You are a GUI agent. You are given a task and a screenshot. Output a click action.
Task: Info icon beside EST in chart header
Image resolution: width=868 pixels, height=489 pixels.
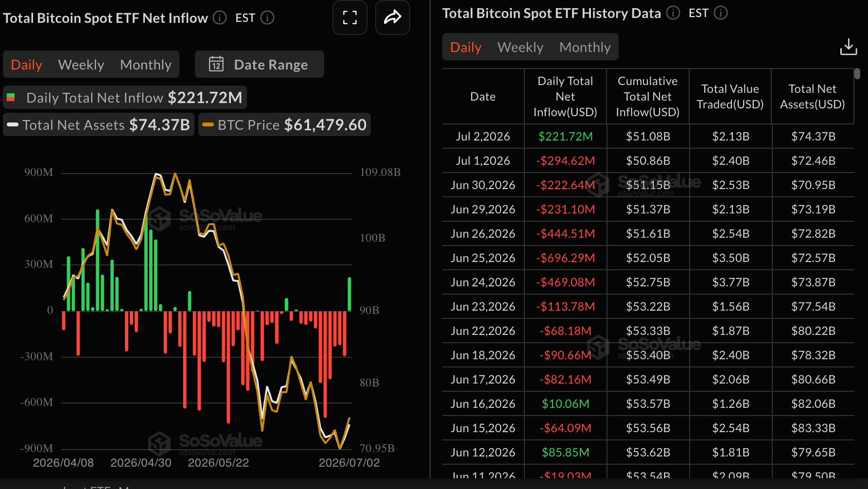(x=267, y=18)
